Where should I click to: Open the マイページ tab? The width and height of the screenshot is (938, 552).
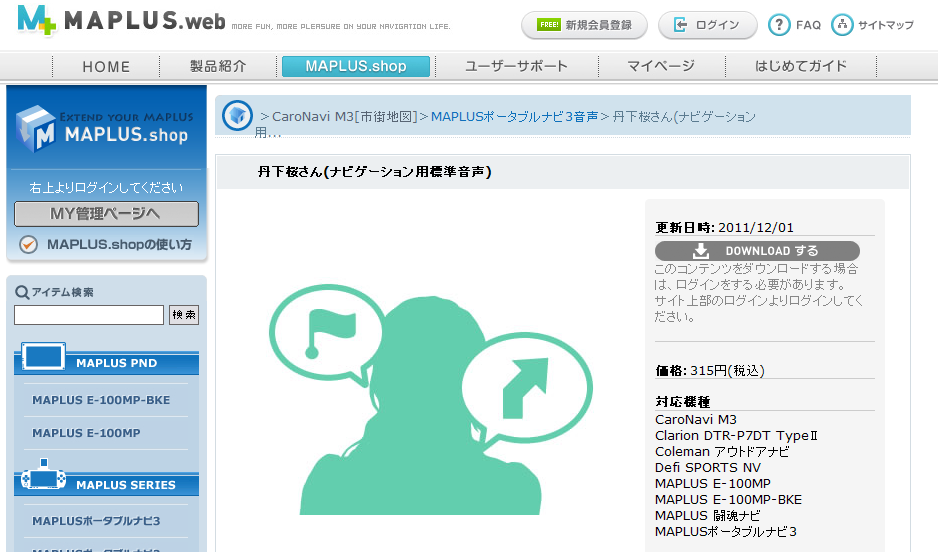pyautogui.click(x=661, y=66)
